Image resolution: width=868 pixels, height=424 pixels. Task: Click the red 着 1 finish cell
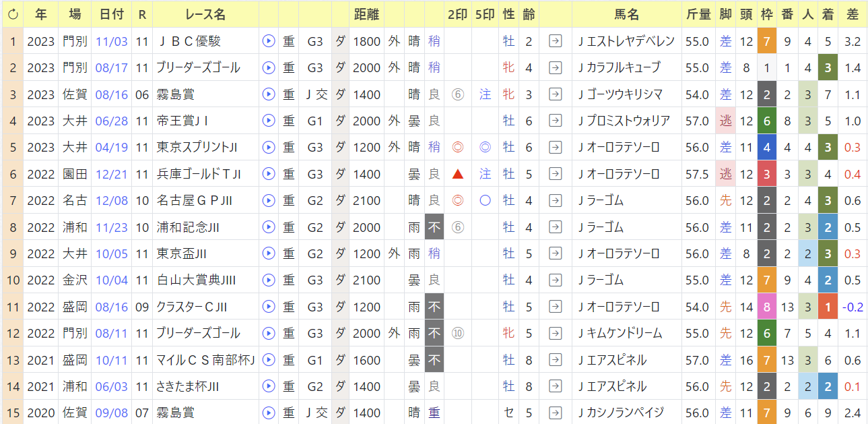(828, 307)
